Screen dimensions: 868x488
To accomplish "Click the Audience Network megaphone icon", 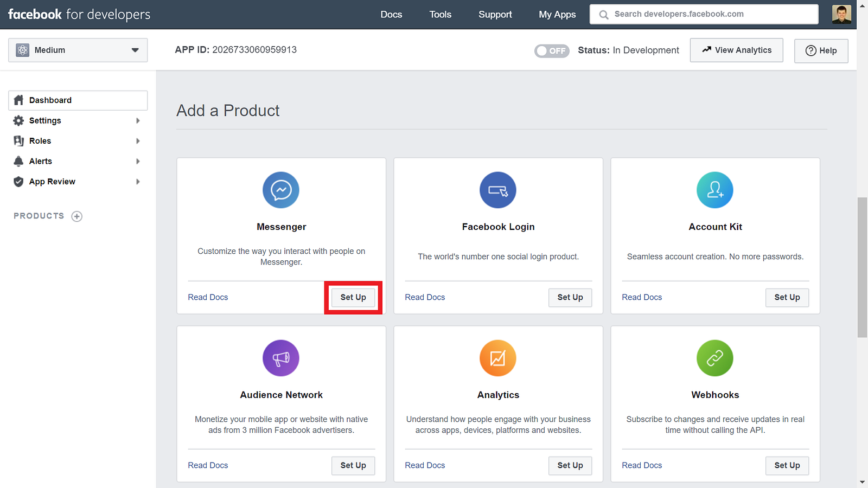I will click(x=281, y=358).
